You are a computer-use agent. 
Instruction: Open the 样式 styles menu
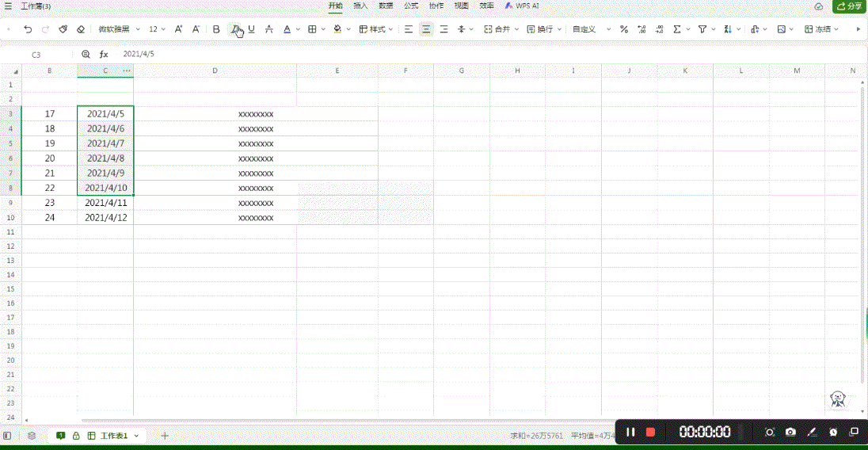click(x=376, y=29)
